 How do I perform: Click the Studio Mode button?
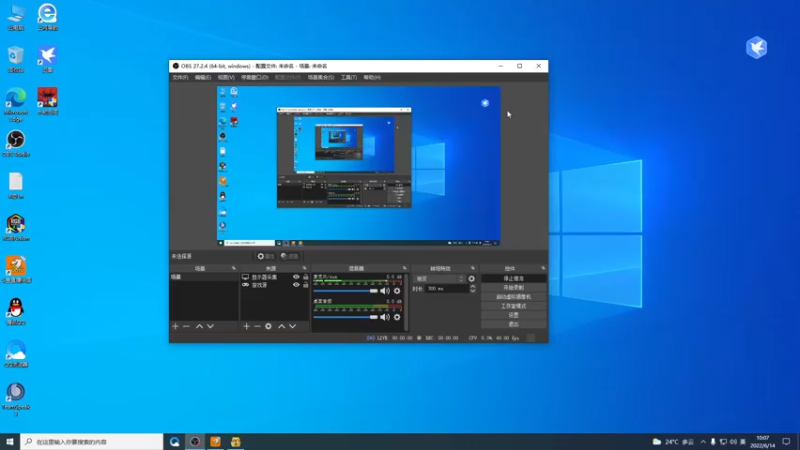[513, 306]
